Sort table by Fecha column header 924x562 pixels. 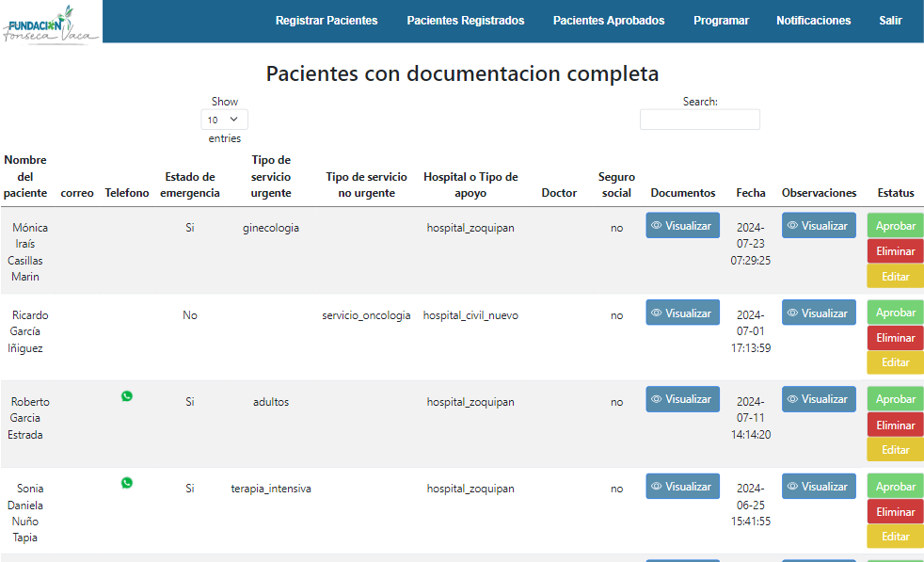750,193
